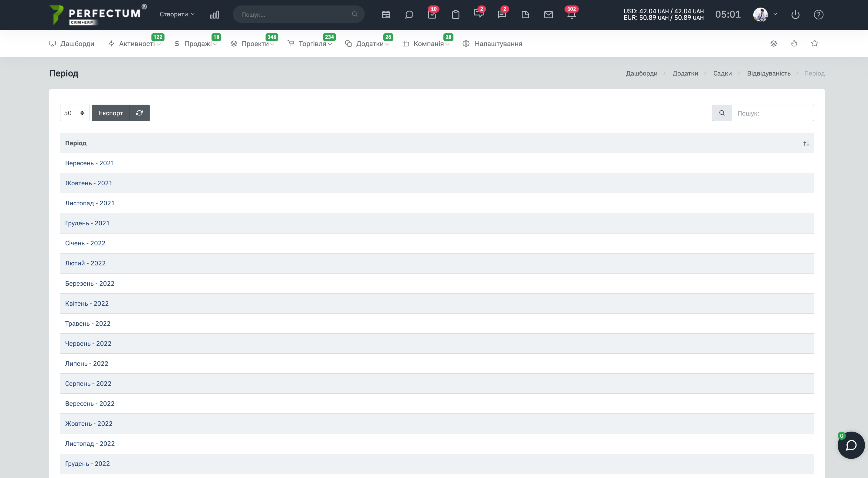Open the statistics bar chart icon
Image resolution: width=868 pixels, height=478 pixels.
tap(214, 15)
